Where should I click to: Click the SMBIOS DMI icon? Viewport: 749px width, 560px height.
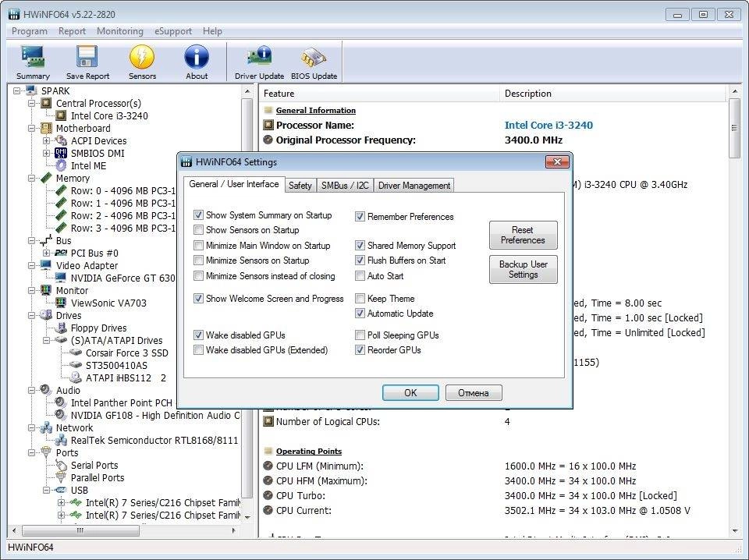point(61,153)
